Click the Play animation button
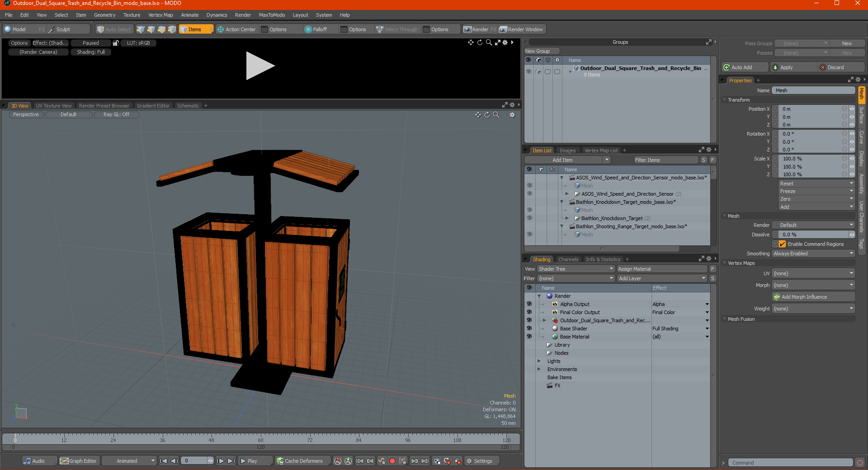Viewport: 868px width, 470px height. [255, 461]
